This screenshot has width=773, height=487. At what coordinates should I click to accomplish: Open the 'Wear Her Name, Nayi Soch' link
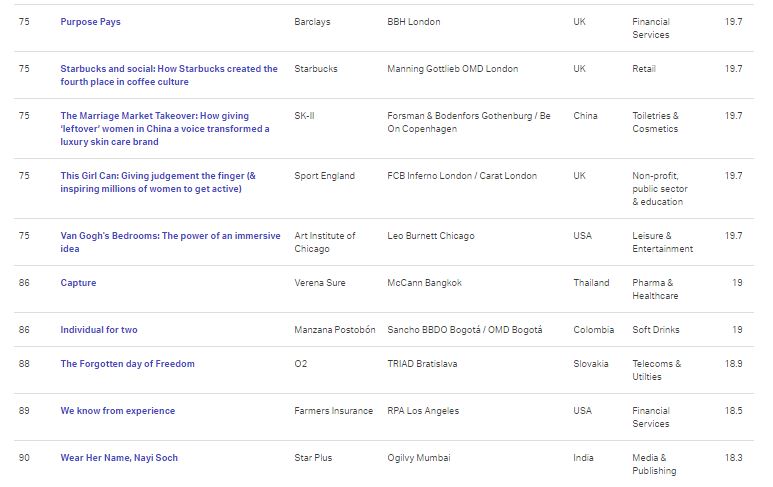tap(119, 457)
